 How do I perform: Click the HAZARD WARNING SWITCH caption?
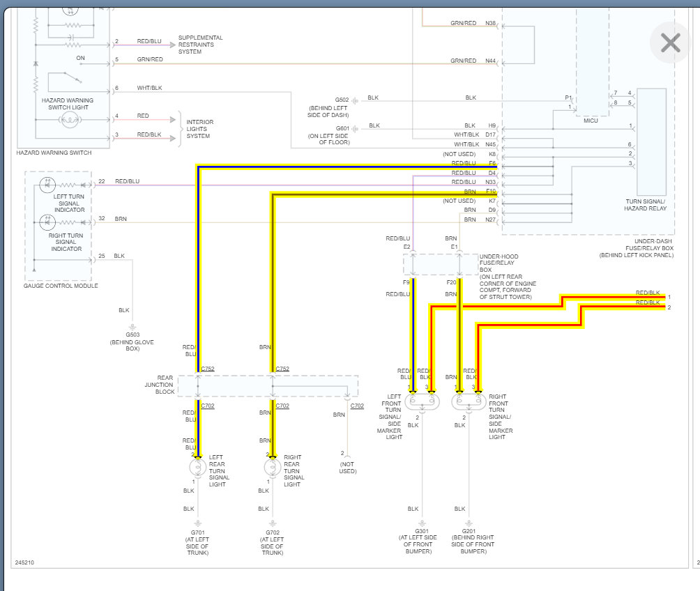point(54,153)
